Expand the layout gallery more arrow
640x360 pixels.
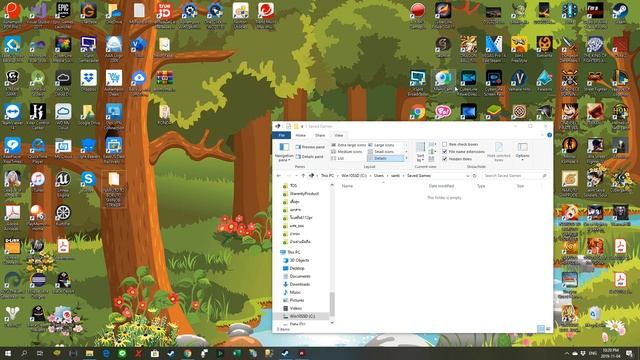coord(407,158)
